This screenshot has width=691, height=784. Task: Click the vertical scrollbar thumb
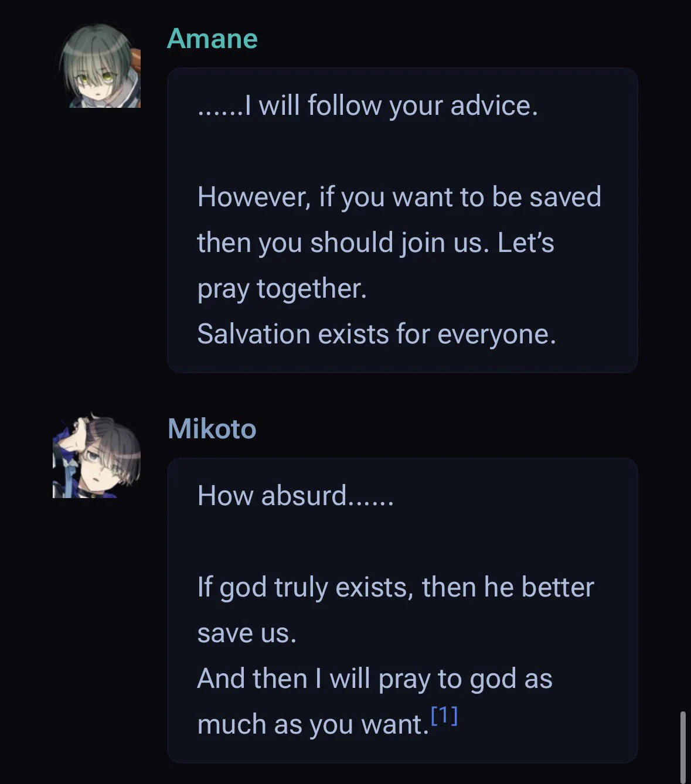click(x=683, y=746)
